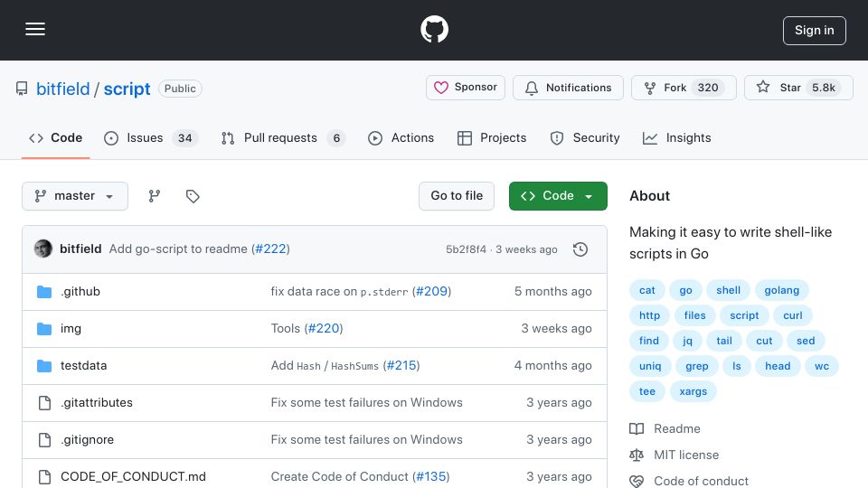Open bitfield's avatar in commit header
Screen dimensions: 868x488
[43, 249]
